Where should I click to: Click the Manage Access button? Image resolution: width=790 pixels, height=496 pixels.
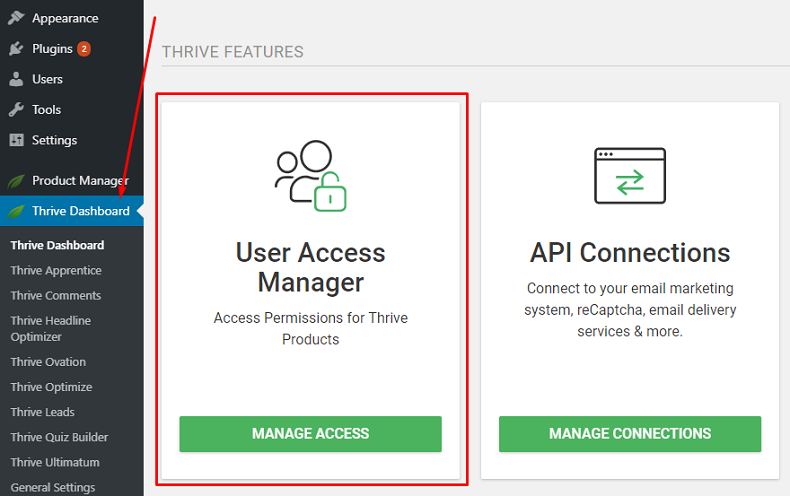310,434
